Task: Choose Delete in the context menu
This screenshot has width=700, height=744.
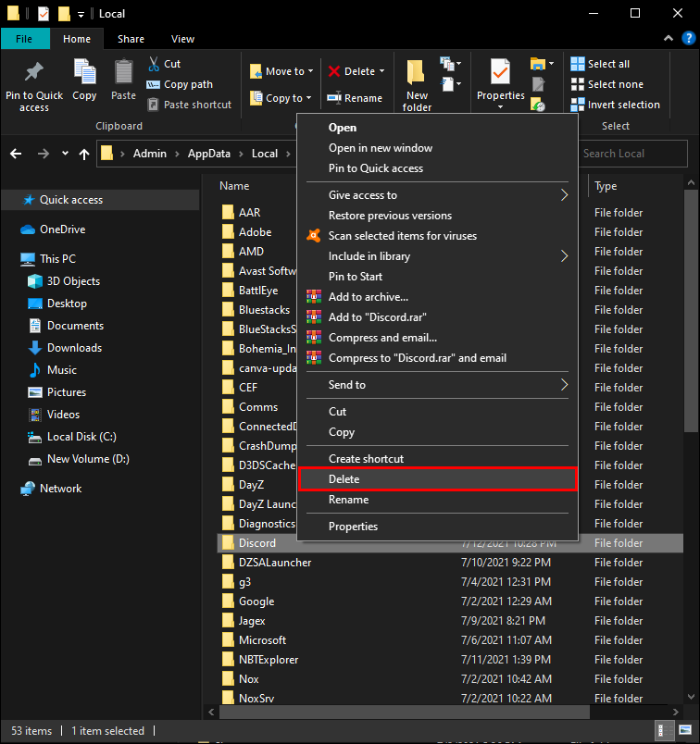Action: point(437,479)
